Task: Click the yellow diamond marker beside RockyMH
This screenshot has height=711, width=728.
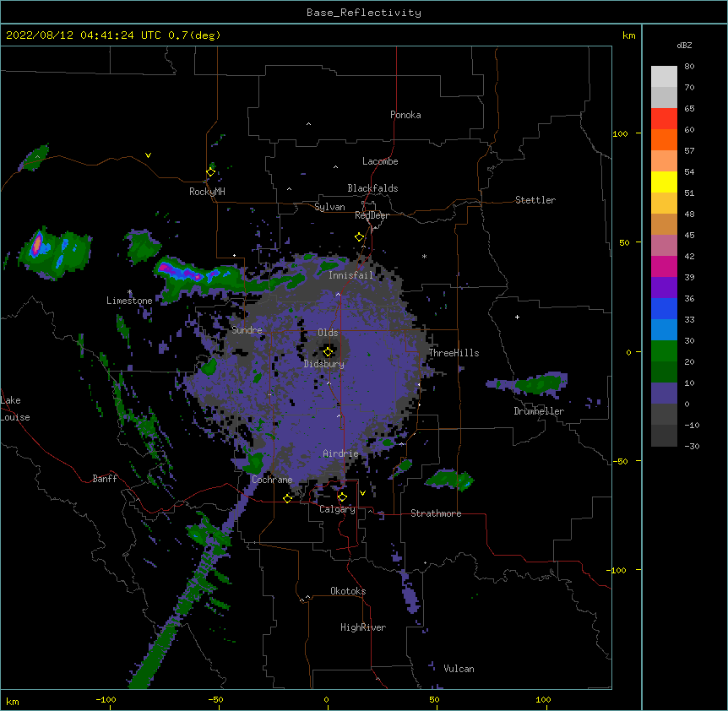Action: point(210,172)
